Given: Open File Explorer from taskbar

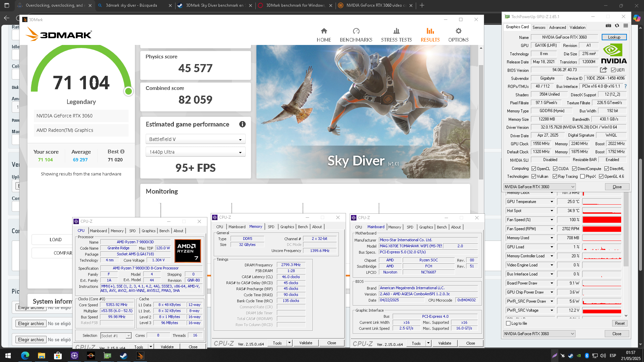Looking at the screenshot, I should [41, 356].
